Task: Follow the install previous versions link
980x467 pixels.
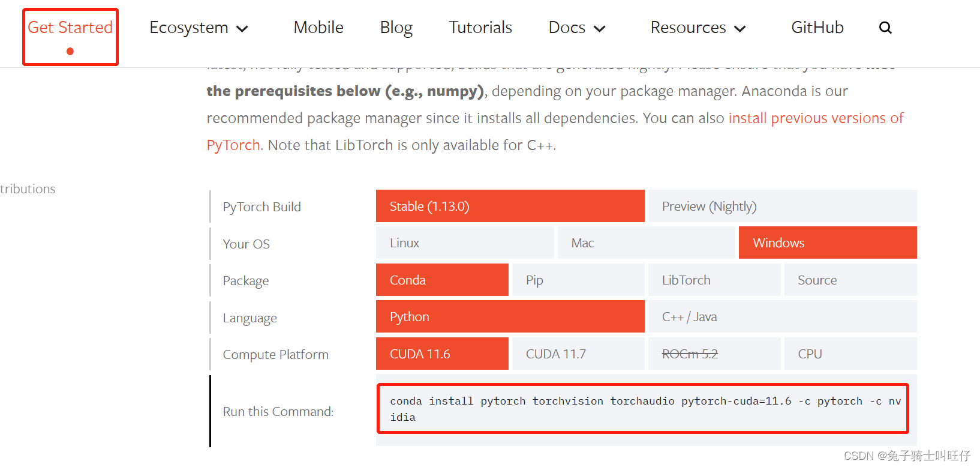Action: [x=816, y=118]
